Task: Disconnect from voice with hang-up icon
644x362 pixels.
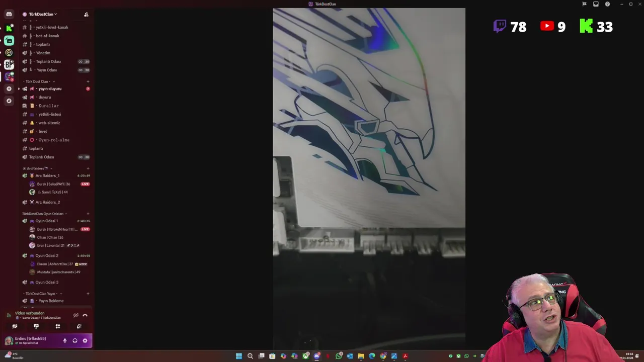Action: pyautogui.click(x=85, y=315)
